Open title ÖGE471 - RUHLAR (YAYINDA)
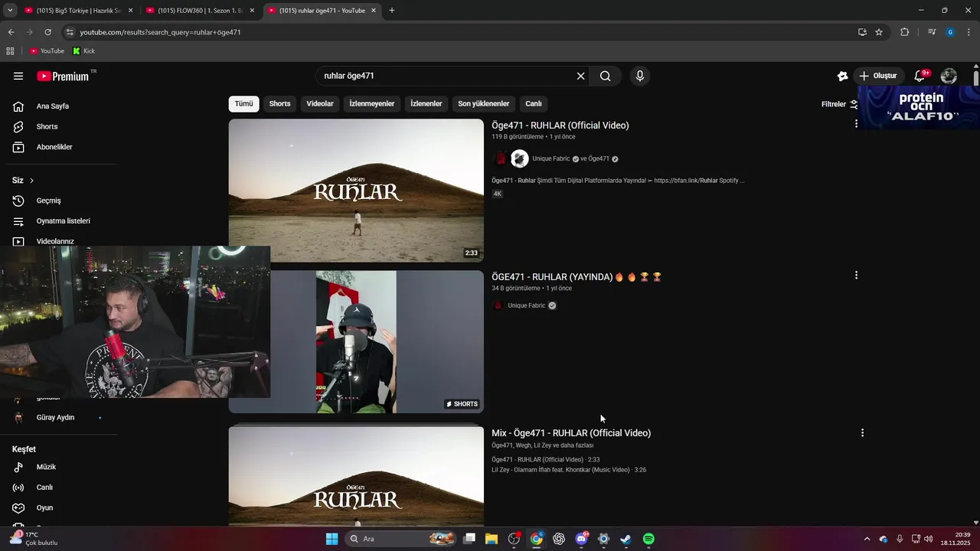The height and width of the screenshot is (551, 980). tap(577, 277)
